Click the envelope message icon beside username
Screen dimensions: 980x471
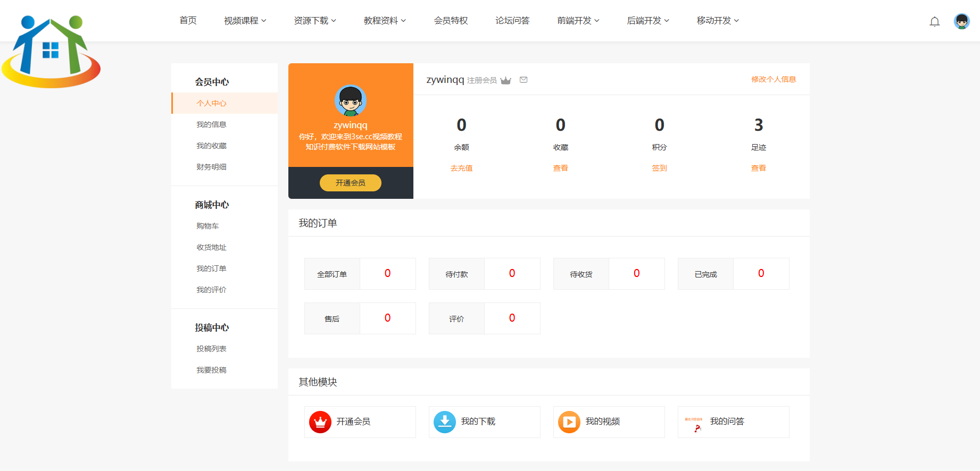pyautogui.click(x=524, y=80)
